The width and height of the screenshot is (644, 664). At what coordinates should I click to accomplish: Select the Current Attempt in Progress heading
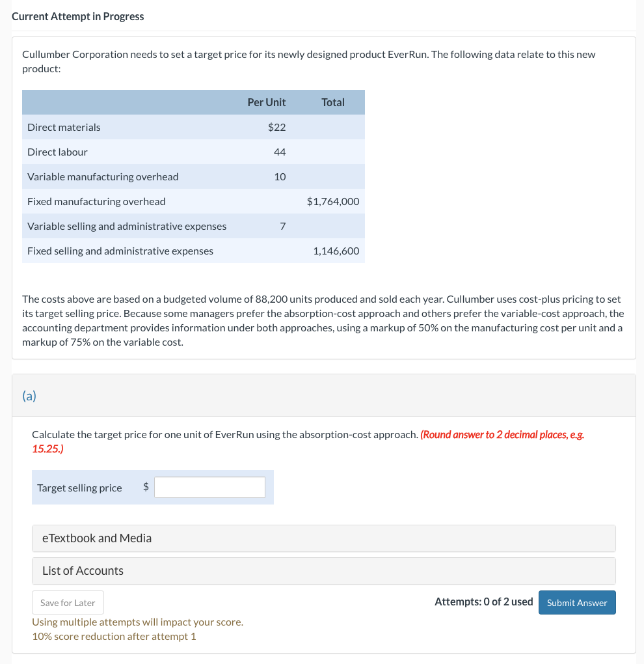point(77,16)
